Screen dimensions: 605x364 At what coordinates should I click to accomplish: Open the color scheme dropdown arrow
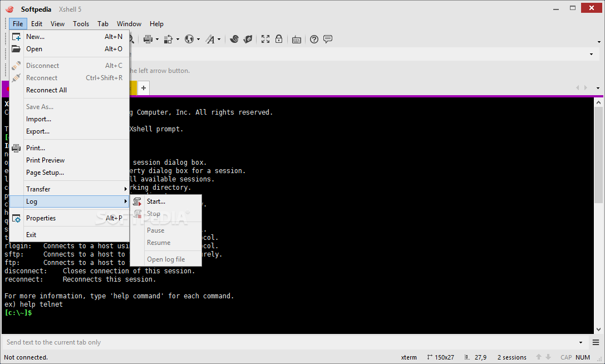click(178, 40)
